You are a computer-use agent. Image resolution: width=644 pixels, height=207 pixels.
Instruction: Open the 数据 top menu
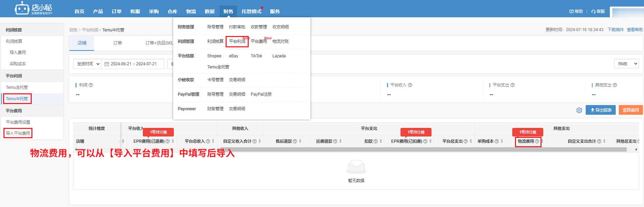click(x=210, y=11)
